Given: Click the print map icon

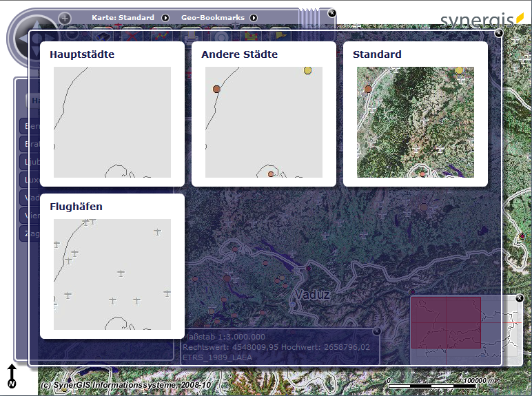Looking at the screenshot, I should point(192,35).
